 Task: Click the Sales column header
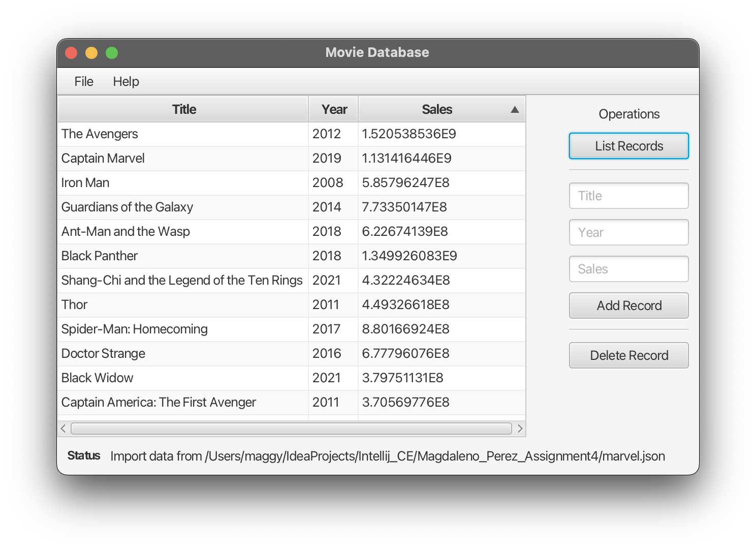click(x=442, y=109)
